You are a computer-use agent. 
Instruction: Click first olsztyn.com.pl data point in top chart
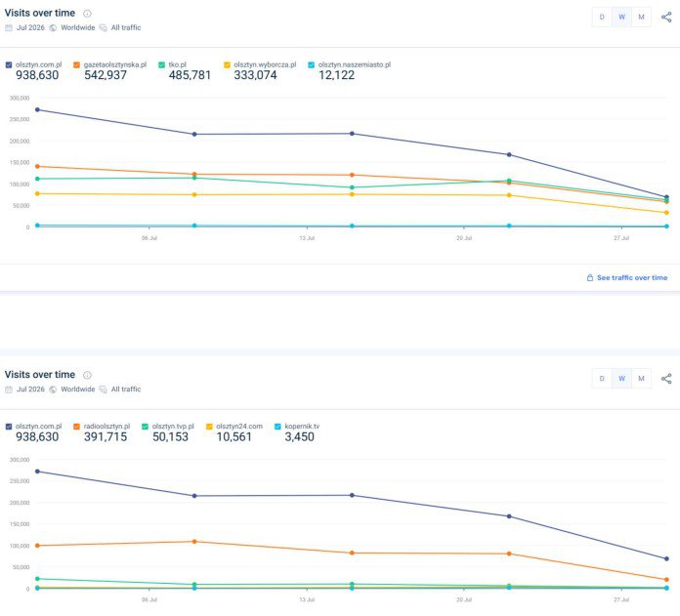click(x=37, y=109)
